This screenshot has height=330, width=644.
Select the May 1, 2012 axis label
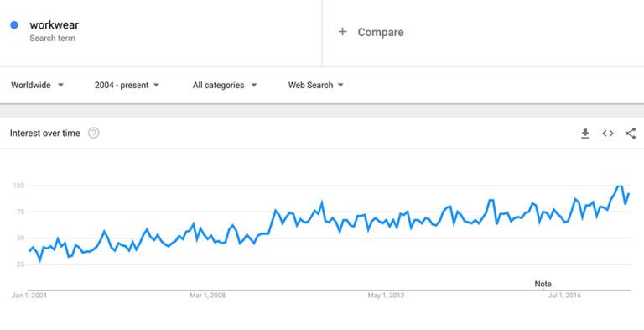point(386,296)
